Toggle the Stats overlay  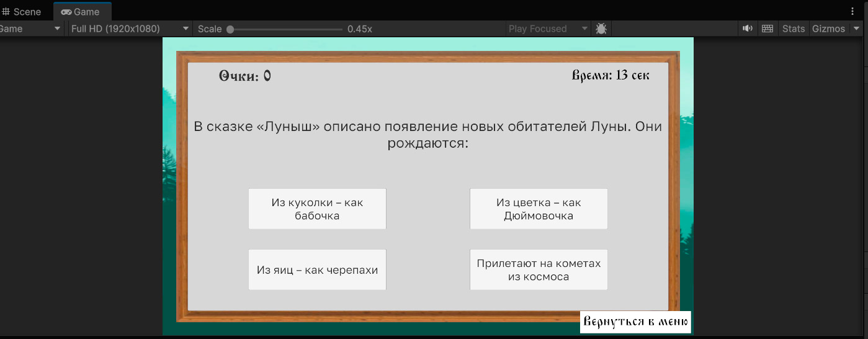[793, 29]
